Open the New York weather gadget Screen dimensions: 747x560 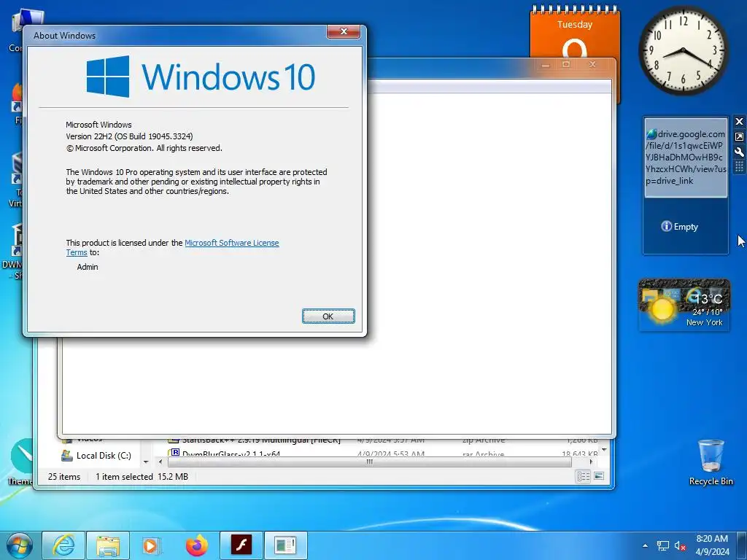tap(684, 305)
